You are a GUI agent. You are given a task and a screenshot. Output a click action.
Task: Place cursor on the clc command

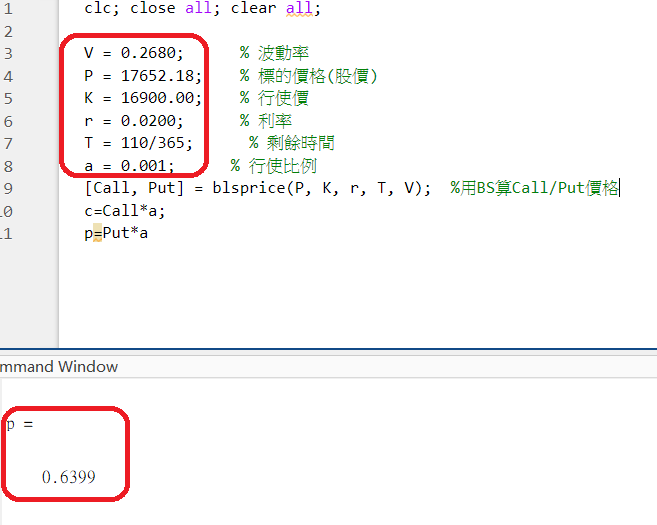click(x=100, y=8)
